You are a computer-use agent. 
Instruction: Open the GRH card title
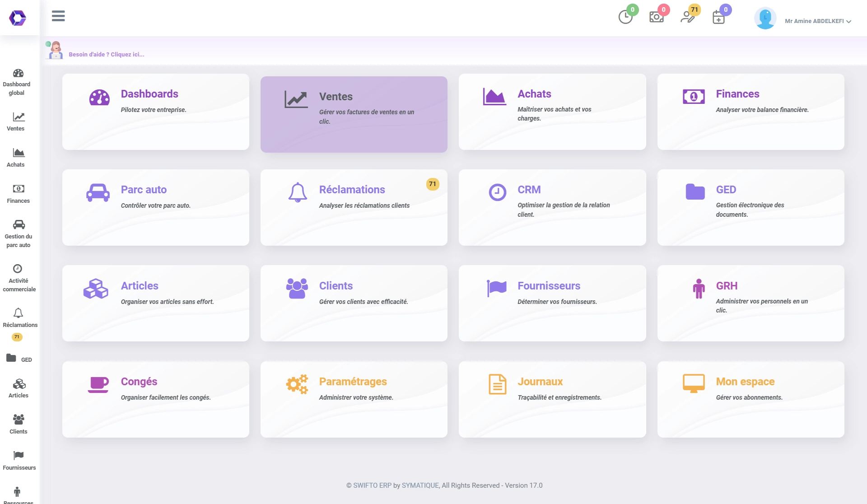click(x=727, y=286)
